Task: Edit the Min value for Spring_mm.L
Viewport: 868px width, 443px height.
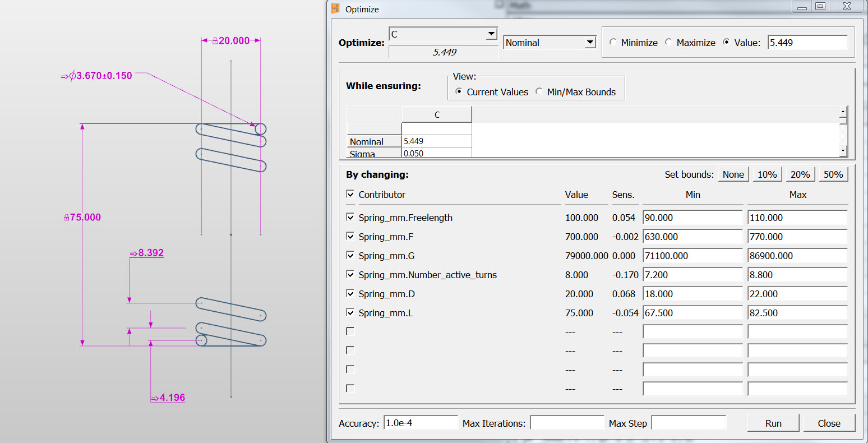Action: 692,313
